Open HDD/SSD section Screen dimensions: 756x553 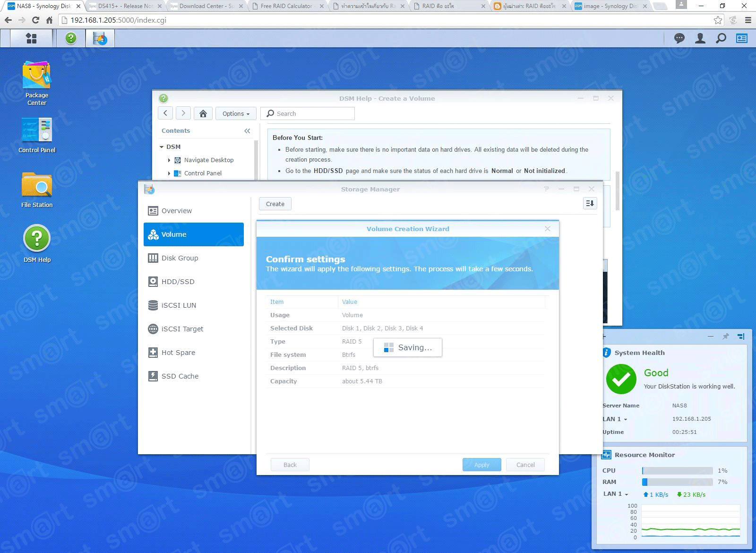click(194, 282)
